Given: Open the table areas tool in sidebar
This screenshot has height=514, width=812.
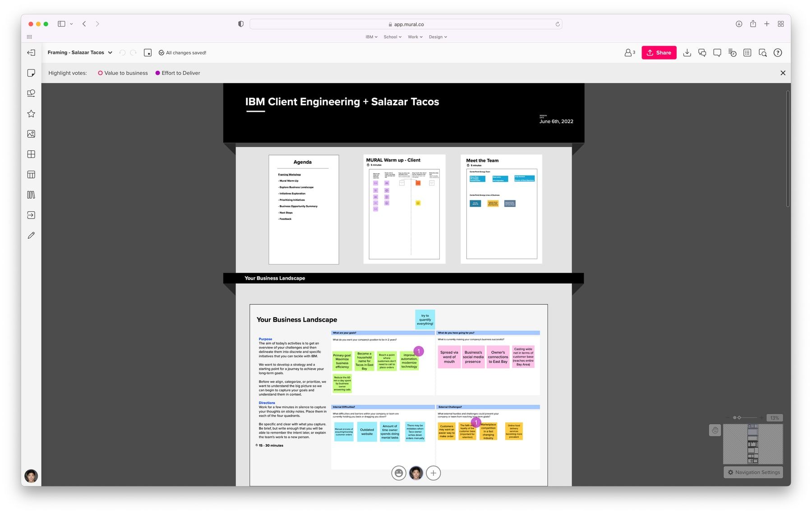Looking at the screenshot, I should pos(31,175).
